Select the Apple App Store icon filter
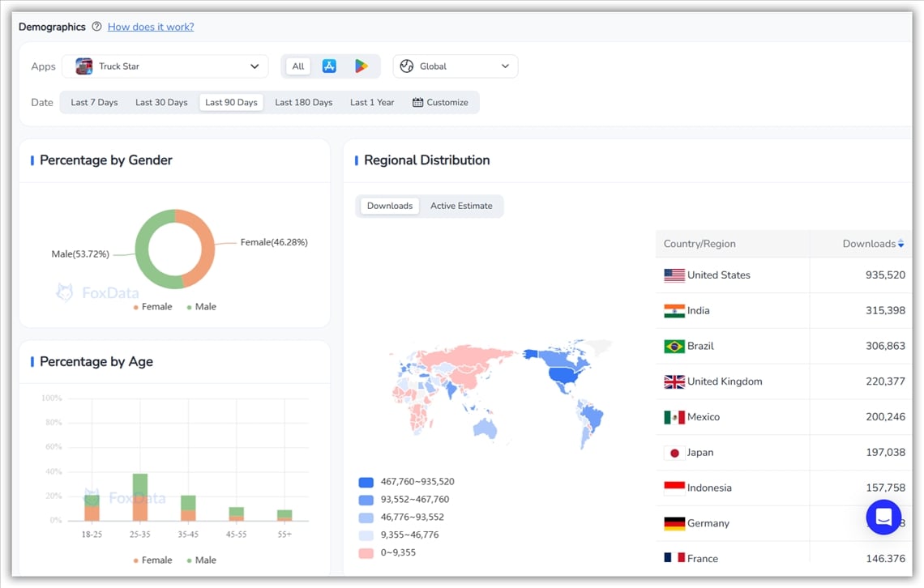 click(329, 66)
